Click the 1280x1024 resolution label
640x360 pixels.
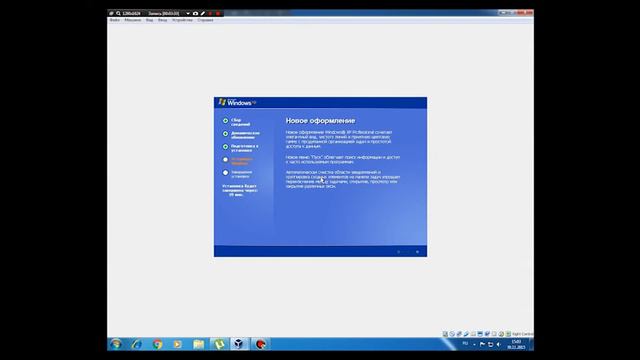(131, 13)
